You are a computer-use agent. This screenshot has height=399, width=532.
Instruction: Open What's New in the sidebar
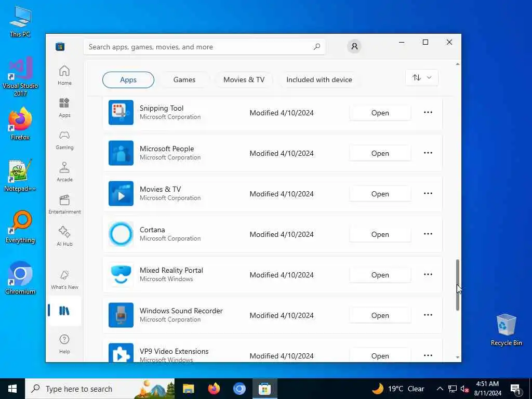click(64, 280)
